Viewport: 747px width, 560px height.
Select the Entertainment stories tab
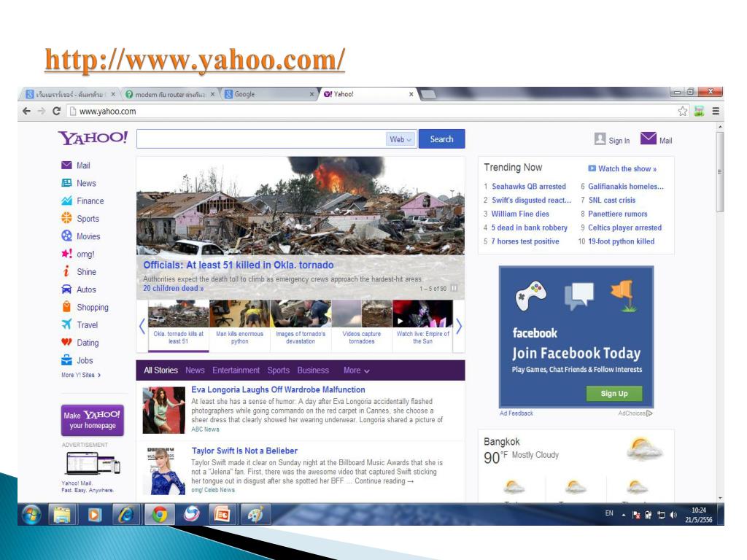(x=236, y=370)
